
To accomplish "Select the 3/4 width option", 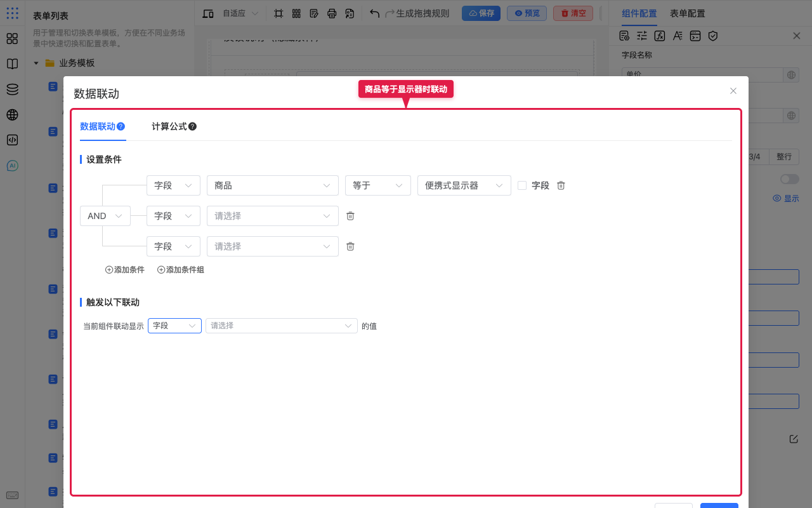I will pyautogui.click(x=755, y=157).
